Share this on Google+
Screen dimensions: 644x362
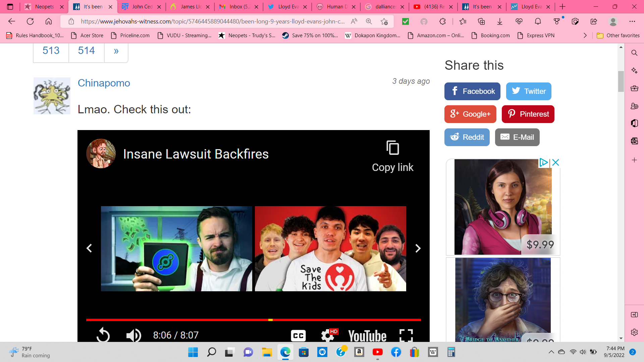click(470, 114)
